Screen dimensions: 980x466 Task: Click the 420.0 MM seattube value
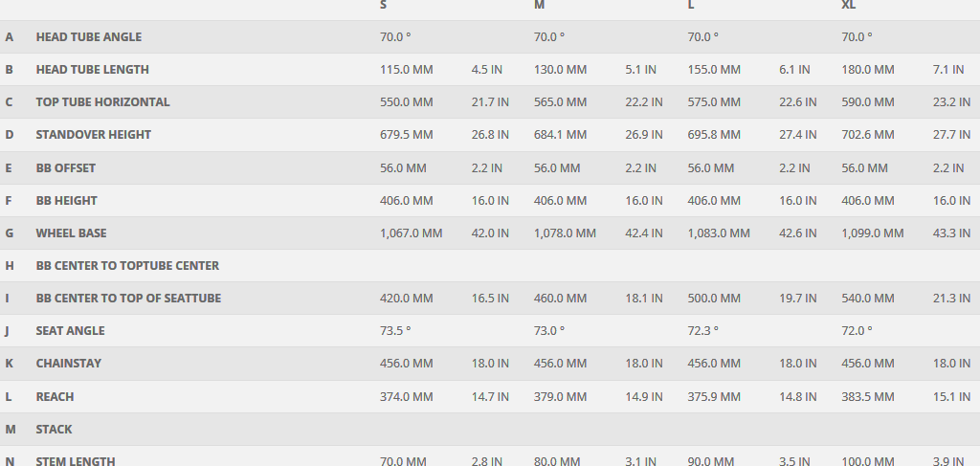pyautogui.click(x=407, y=299)
